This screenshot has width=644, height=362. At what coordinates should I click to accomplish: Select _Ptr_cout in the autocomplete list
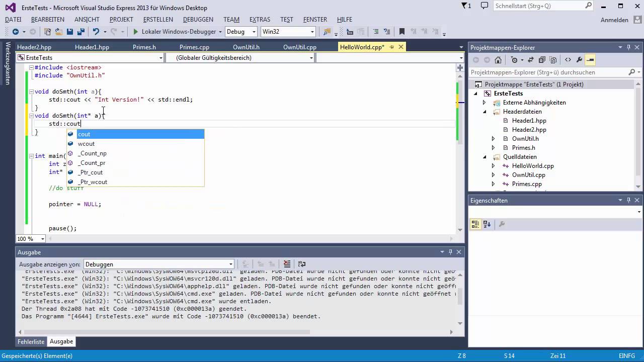136,172
